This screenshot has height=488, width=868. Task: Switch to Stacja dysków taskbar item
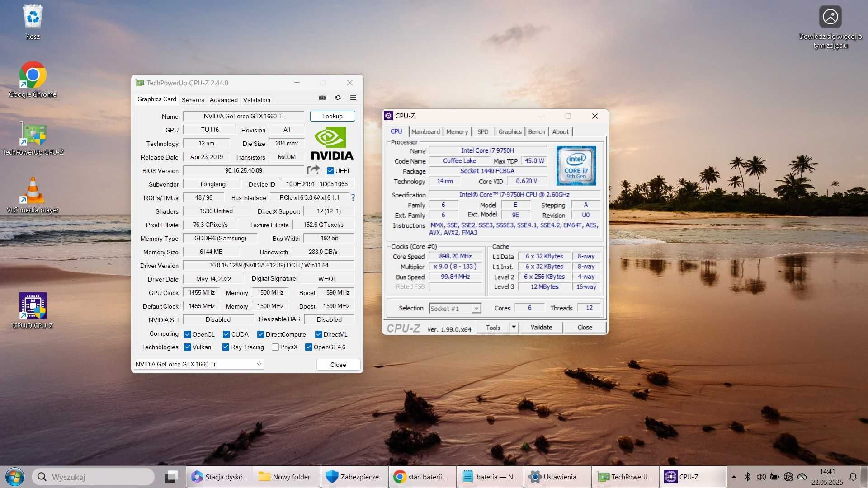pyautogui.click(x=219, y=477)
